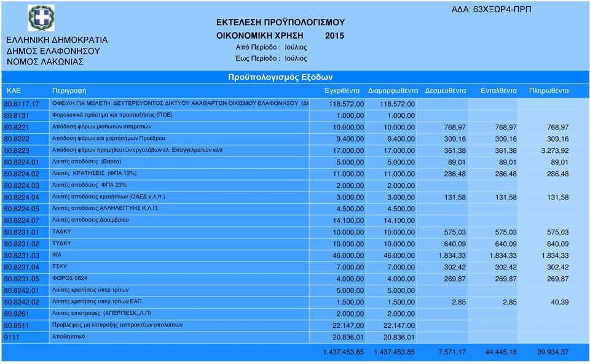
Task: Click the ΔΗΜΟΣ ΕΛΑΦΟΝΗΣΟΥ text
Action: pos(53,51)
